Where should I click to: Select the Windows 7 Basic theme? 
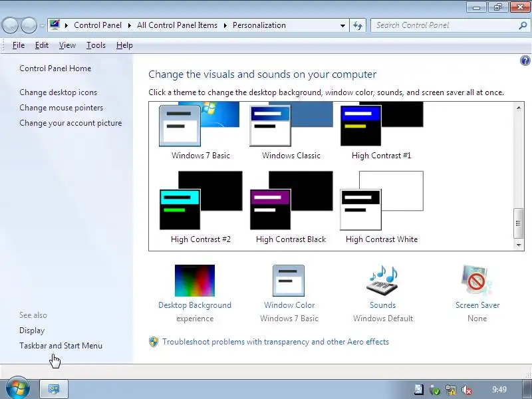coord(199,131)
